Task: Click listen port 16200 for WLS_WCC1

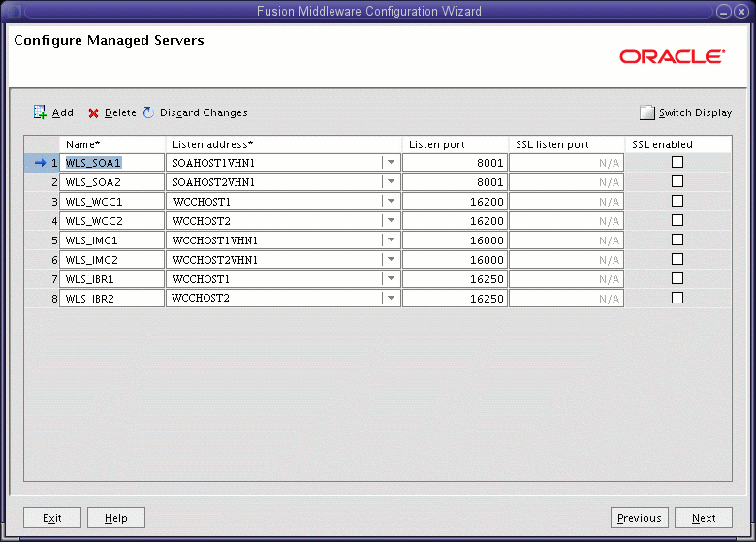Action: (x=456, y=202)
